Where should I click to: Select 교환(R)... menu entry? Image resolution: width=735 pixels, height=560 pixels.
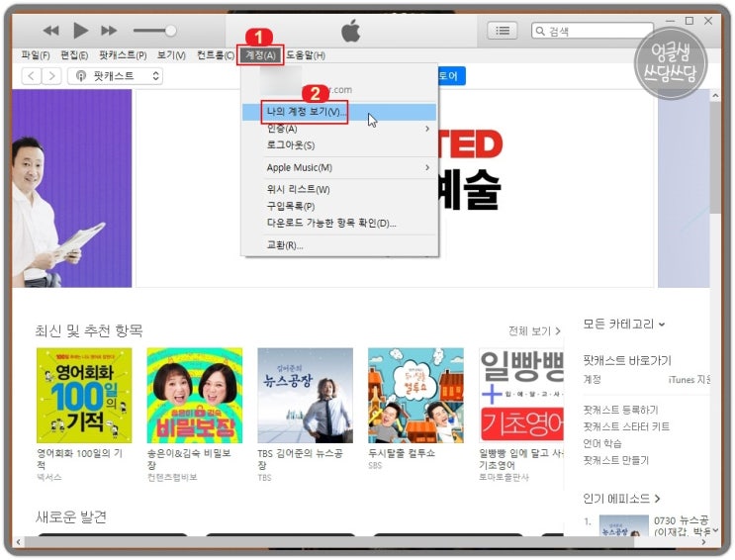pyautogui.click(x=339, y=245)
